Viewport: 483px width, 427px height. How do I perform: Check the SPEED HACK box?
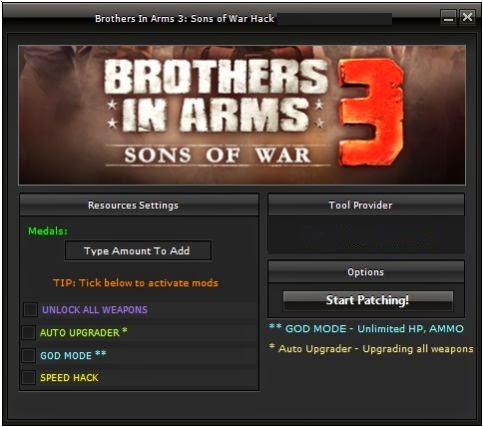point(28,378)
